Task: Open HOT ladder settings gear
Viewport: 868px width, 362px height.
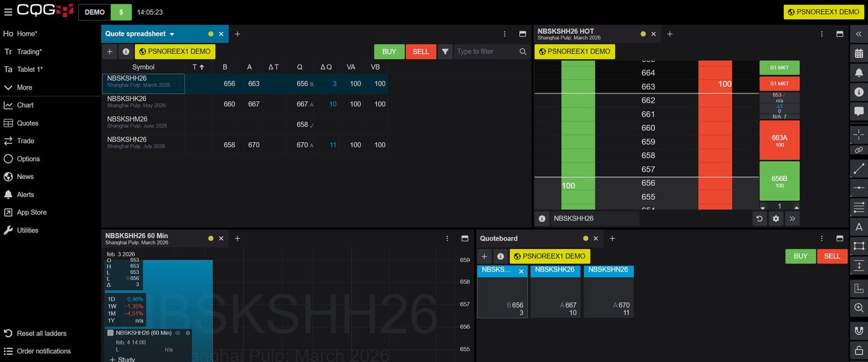Action: [x=776, y=218]
